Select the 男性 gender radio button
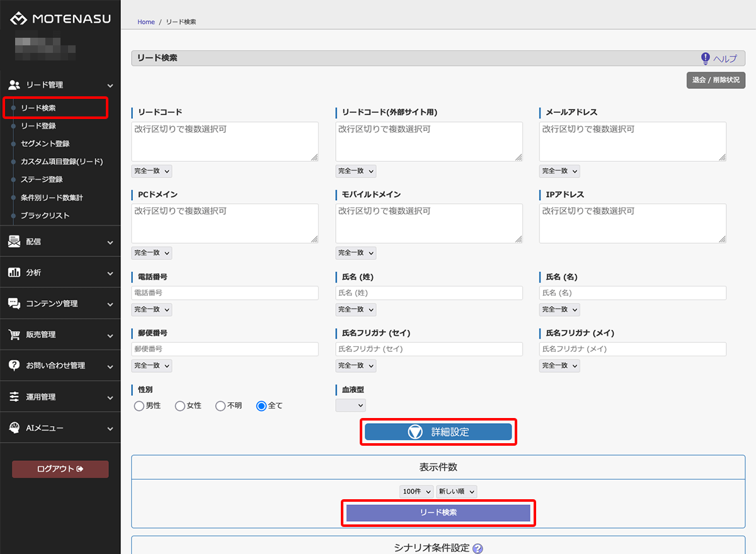Image resolution: width=756 pixels, height=554 pixels. coord(139,406)
